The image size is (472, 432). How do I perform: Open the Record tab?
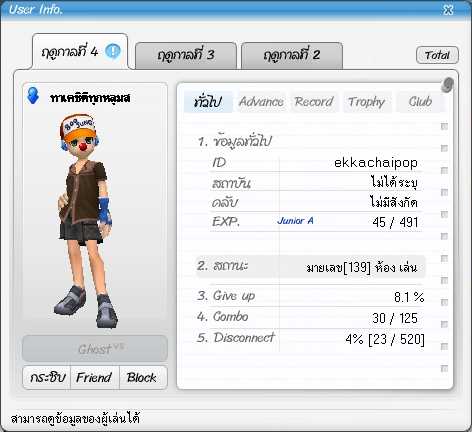click(x=314, y=102)
